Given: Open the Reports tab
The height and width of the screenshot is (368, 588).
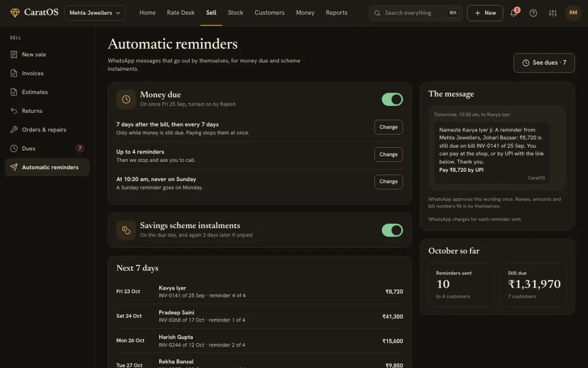Looking at the screenshot, I should [x=337, y=13].
